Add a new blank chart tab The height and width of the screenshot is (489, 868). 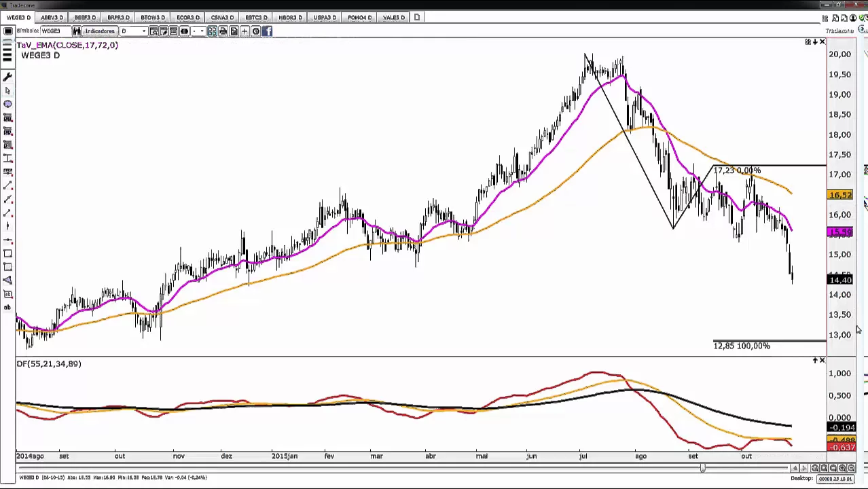(416, 17)
